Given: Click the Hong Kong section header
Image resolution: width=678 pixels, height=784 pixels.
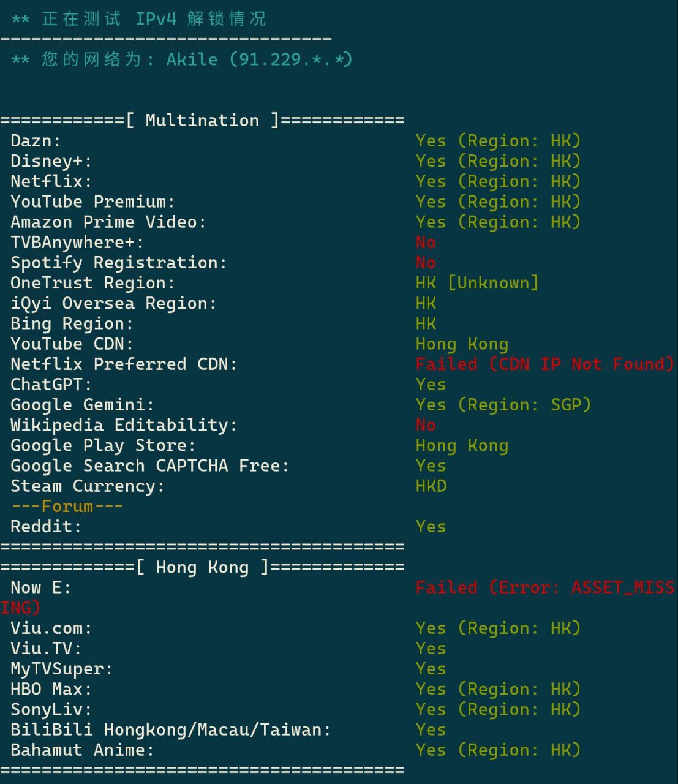Looking at the screenshot, I should pyautogui.click(x=202, y=567).
